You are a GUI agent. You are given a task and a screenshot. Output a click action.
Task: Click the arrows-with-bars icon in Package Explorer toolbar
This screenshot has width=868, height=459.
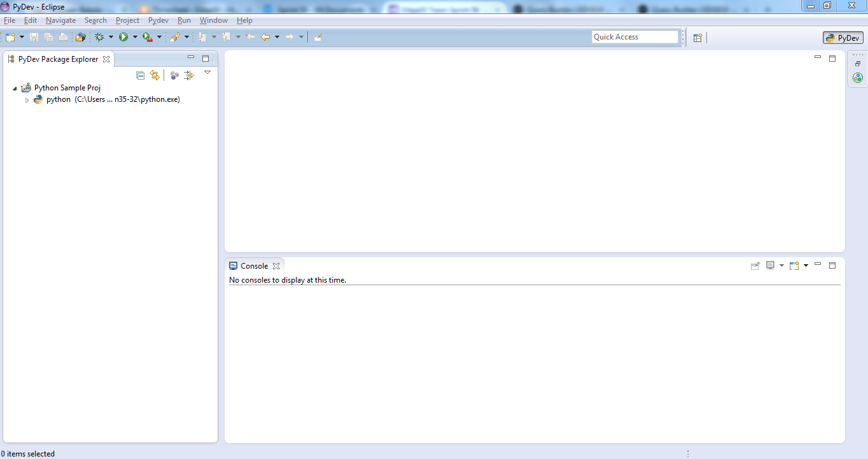coord(189,75)
